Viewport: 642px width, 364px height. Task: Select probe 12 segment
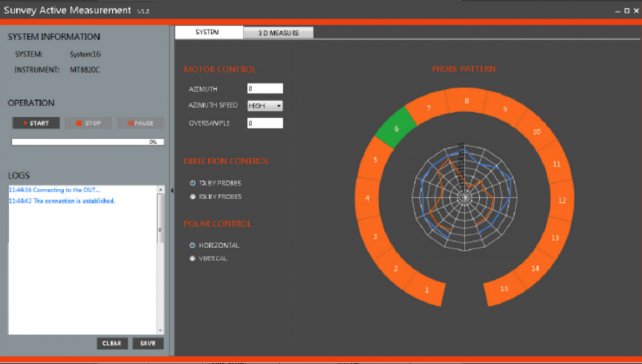point(562,200)
